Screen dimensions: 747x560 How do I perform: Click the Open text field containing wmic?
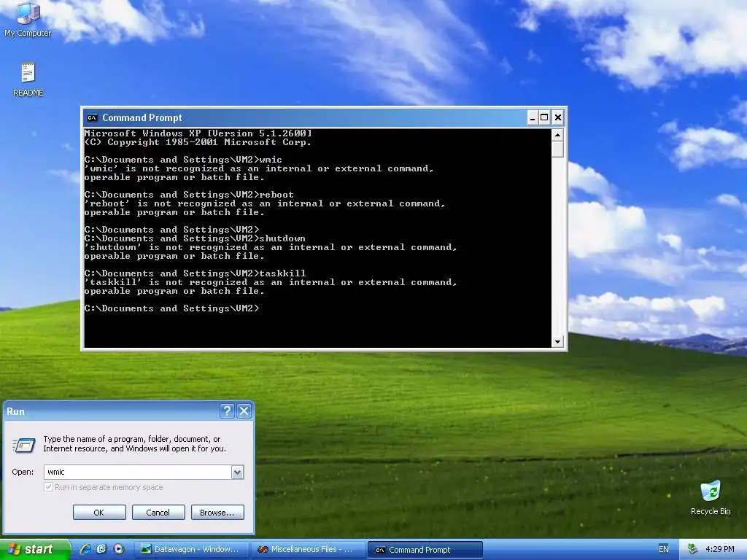[138, 472]
